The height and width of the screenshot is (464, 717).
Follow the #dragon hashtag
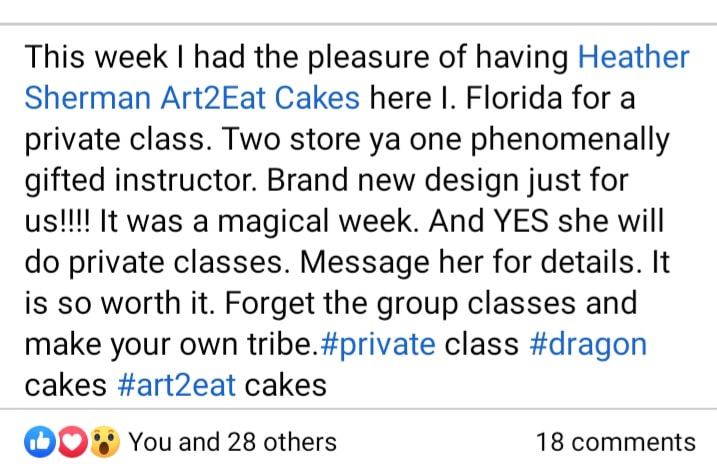tap(588, 344)
